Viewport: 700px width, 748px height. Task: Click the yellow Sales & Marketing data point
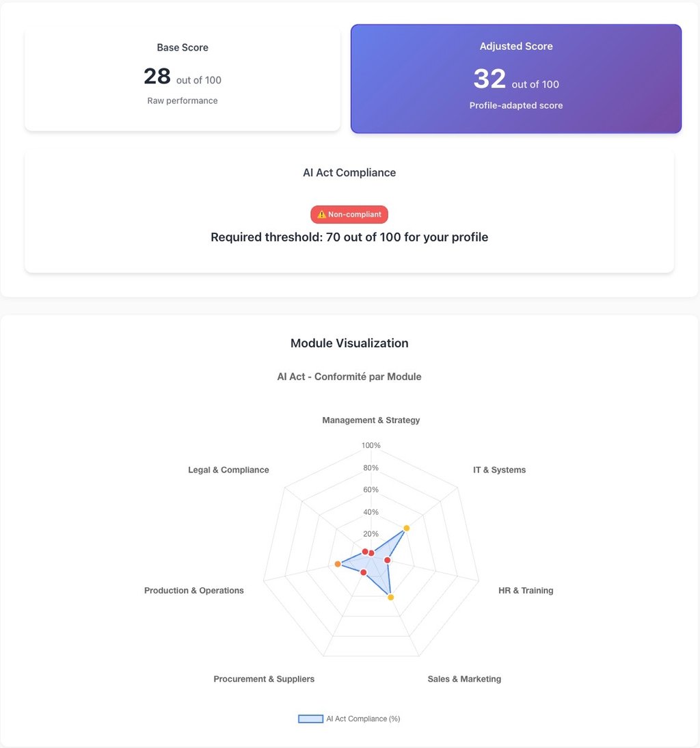click(391, 598)
